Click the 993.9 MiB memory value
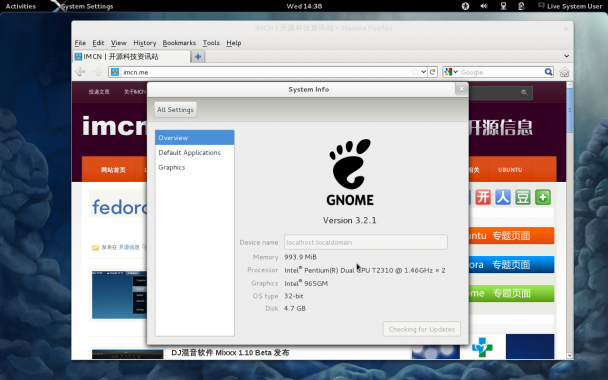 (301, 257)
